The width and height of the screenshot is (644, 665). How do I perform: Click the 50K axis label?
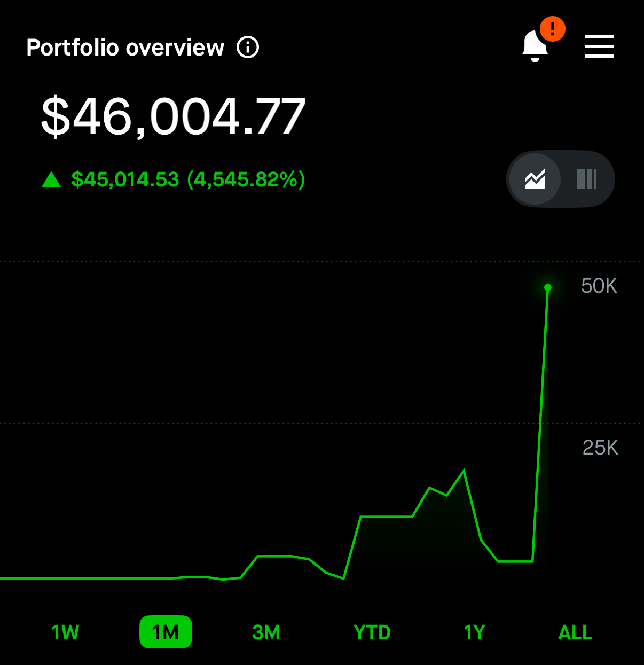(x=599, y=286)
